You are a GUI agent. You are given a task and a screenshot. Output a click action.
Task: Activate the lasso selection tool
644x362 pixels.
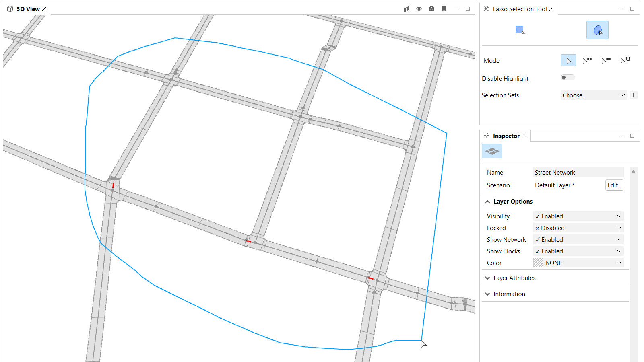click(x=597, y=29)
